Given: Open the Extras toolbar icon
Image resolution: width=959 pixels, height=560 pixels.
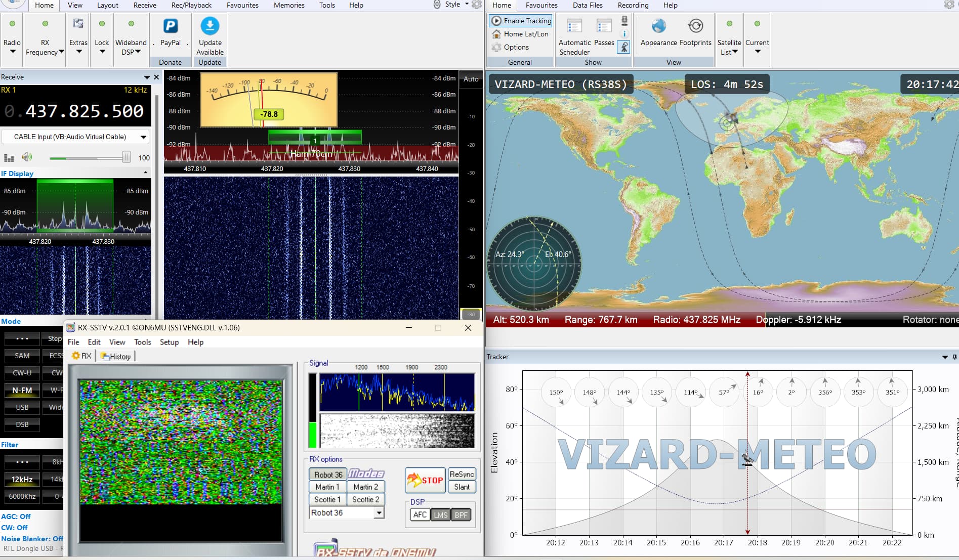Looking at the screenshot, I should [78, 24].
